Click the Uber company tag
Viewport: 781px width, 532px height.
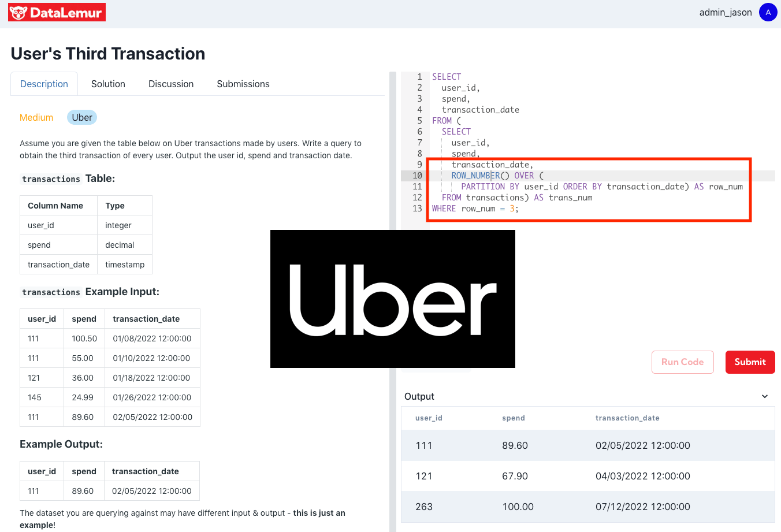click(x=82, y=117)
